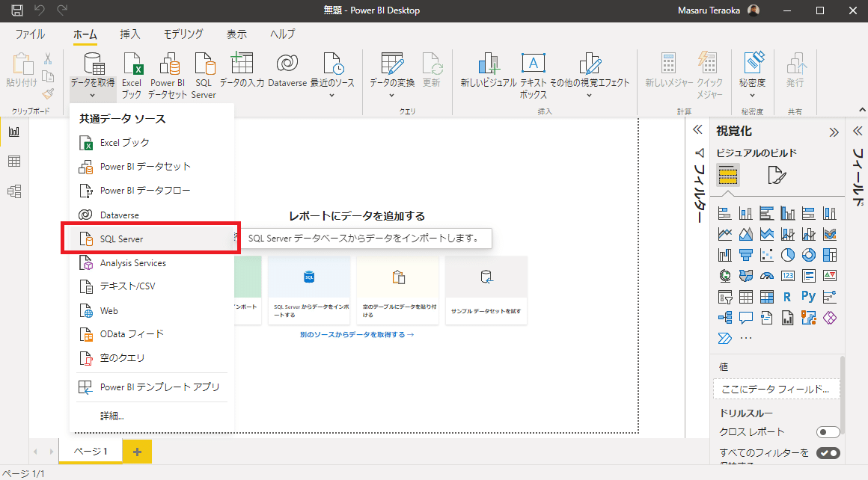Click the save icon in title bar
This screenshot has height=480, width=868.
(17, 10)
